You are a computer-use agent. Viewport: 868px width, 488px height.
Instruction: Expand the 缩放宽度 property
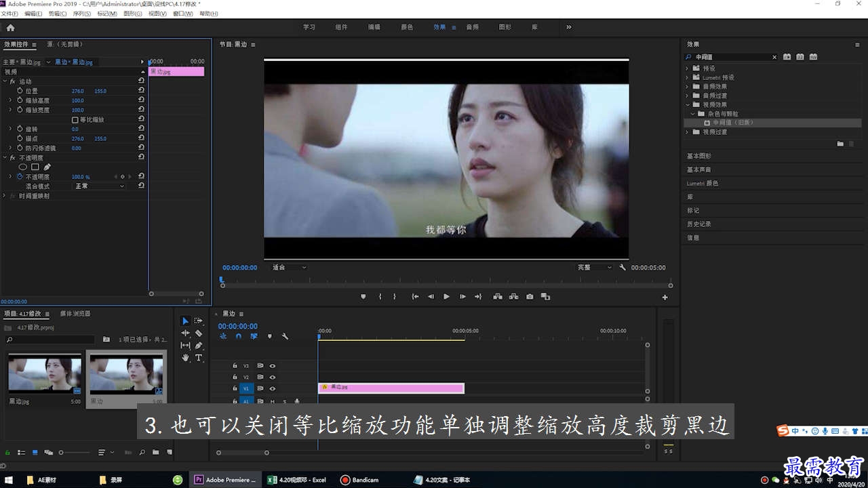[10, 110]
